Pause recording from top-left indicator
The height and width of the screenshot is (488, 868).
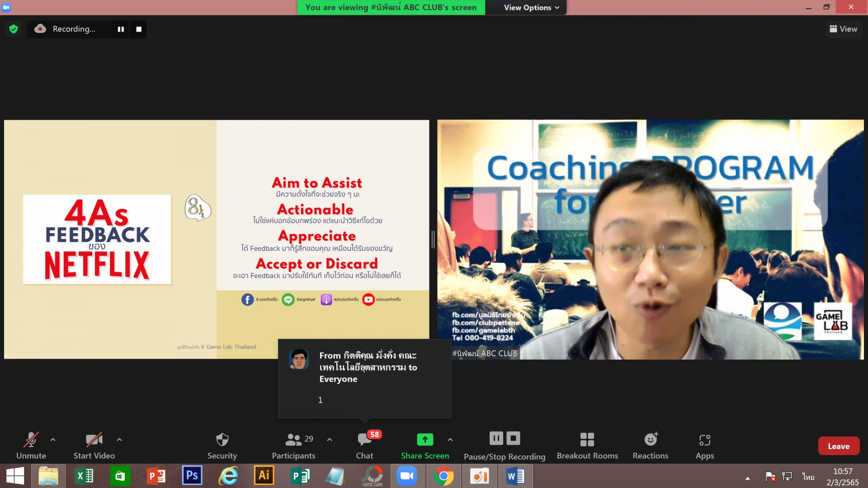click(x=121, y=29)
